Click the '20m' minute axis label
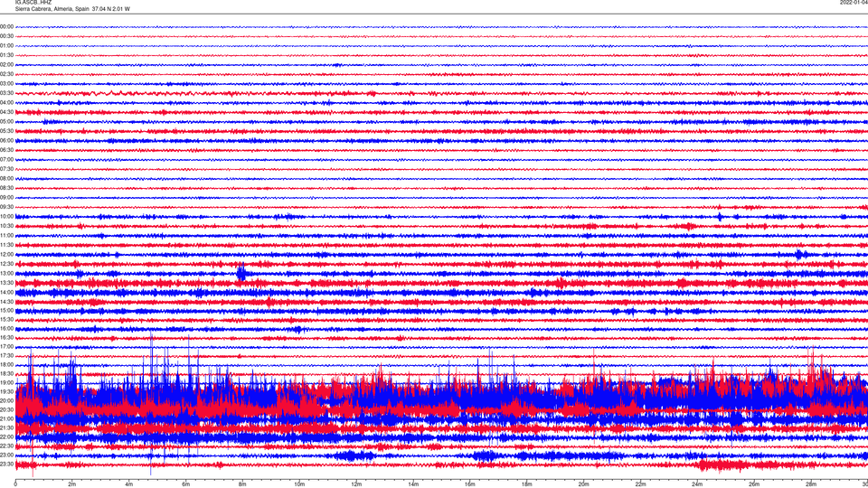Image resolution: width=868 pixels, height=488 pixels. click(x=583, y=484)
